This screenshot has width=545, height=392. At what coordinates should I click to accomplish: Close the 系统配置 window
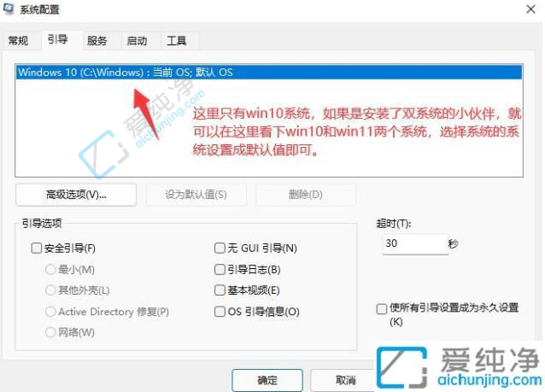[530, 9]
